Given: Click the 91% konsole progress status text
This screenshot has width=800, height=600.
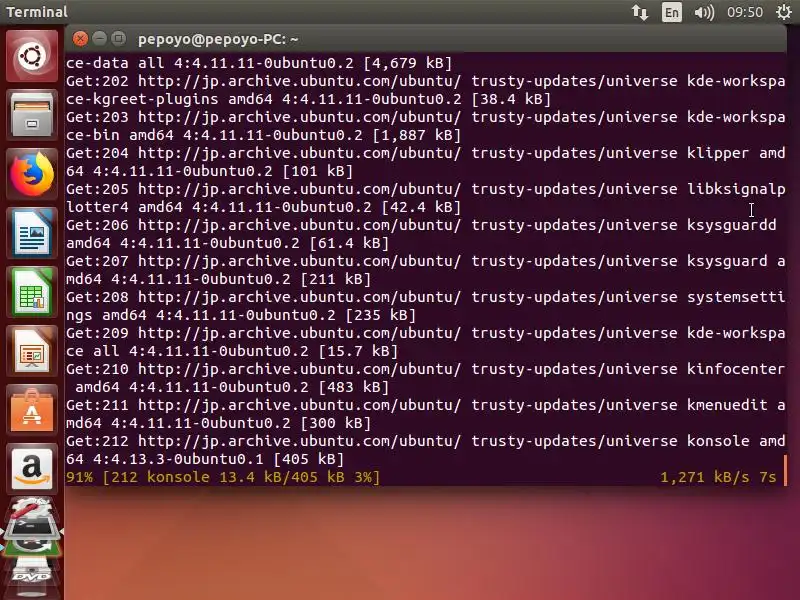Looking at the screenshot, I should click(223, 477).
